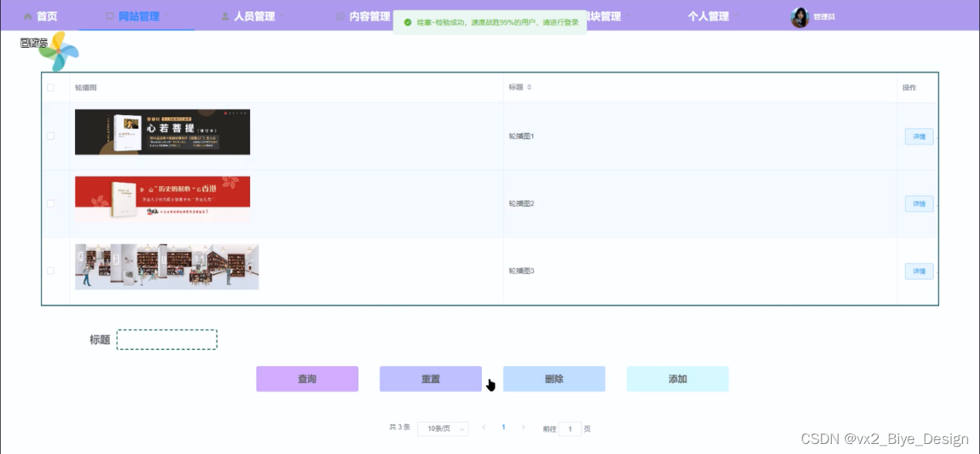Click the 添加 add button
The height and width of the screenshot is (454, 980).
point(678,379)
